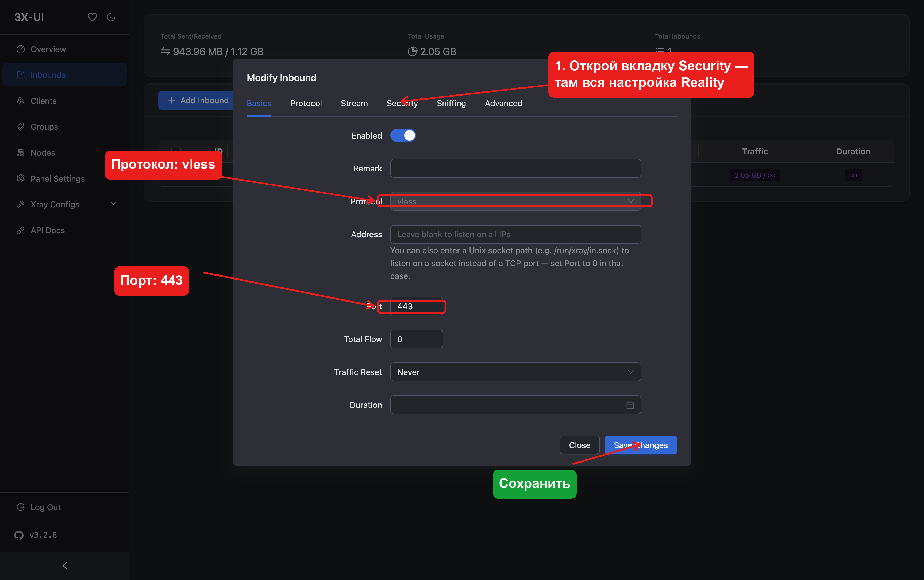Switch to the Advanced tab
Image resolution: width=924 pixels, height=580 pixels.
(x=504, y=103)
